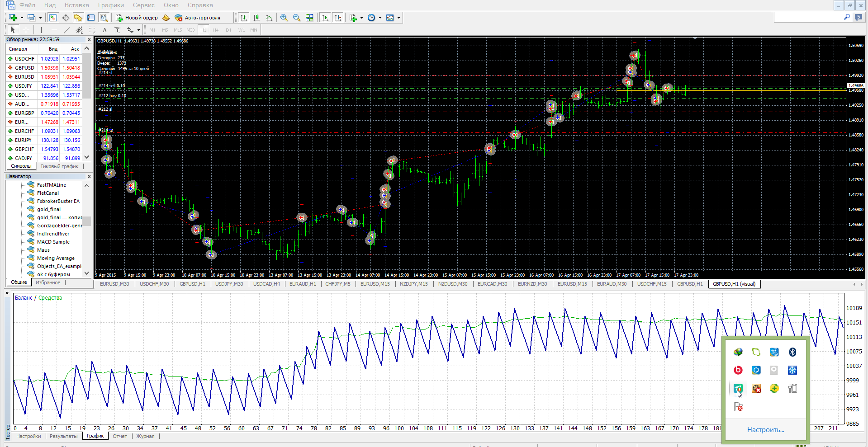The width and height of the screenshot is (868, 447).
Task: Select MACD Sample in Navigator
Action: (x=53, y=242)
